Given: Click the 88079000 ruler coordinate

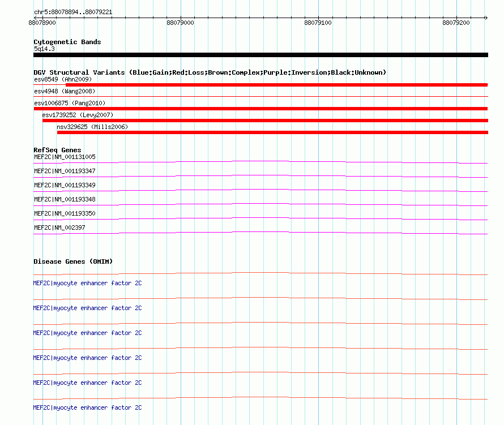Looking at the screenshot, I should (x=180, y=23).
